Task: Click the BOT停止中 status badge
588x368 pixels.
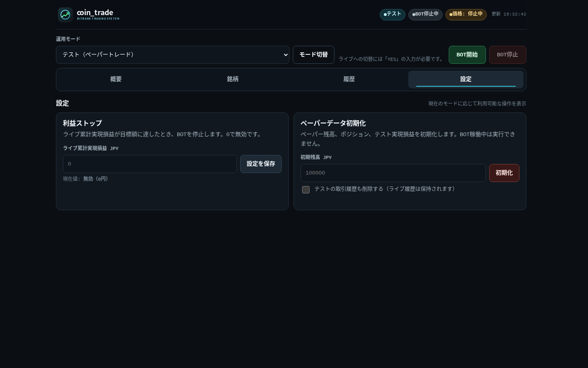Action: coord(425,14)
